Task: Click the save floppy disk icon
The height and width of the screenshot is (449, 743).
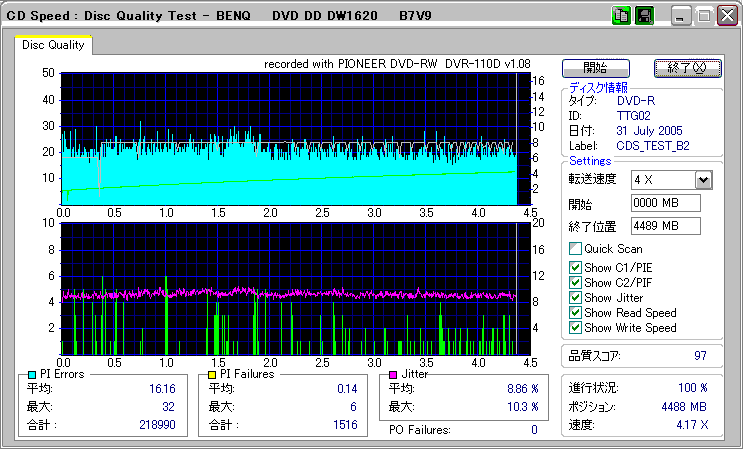Action: (644, 16)
